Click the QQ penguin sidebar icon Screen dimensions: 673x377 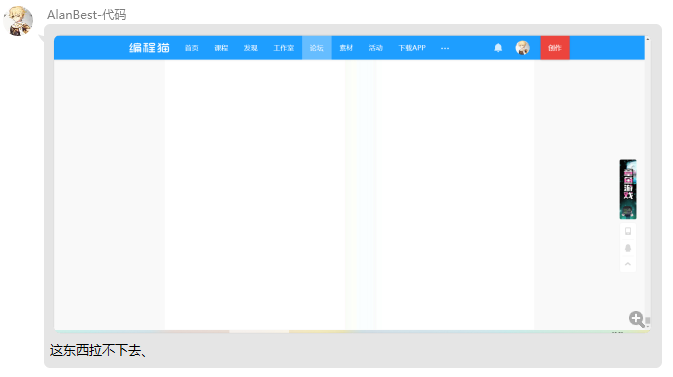coord(628,248)
